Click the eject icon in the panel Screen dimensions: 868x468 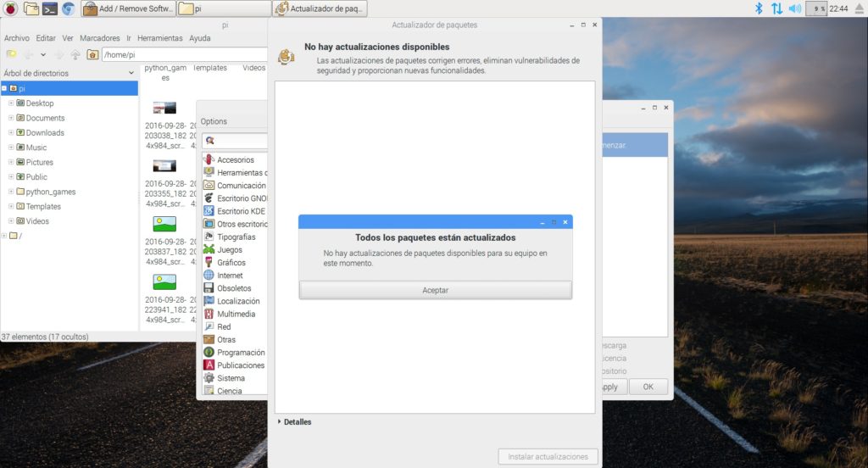(860, 8)
